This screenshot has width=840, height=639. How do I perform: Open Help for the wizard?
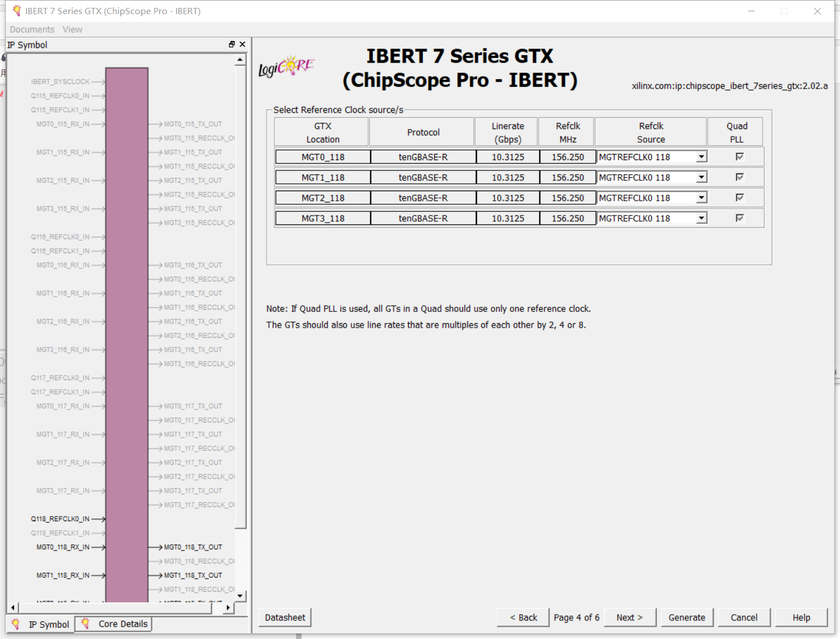tap(801, 618)
